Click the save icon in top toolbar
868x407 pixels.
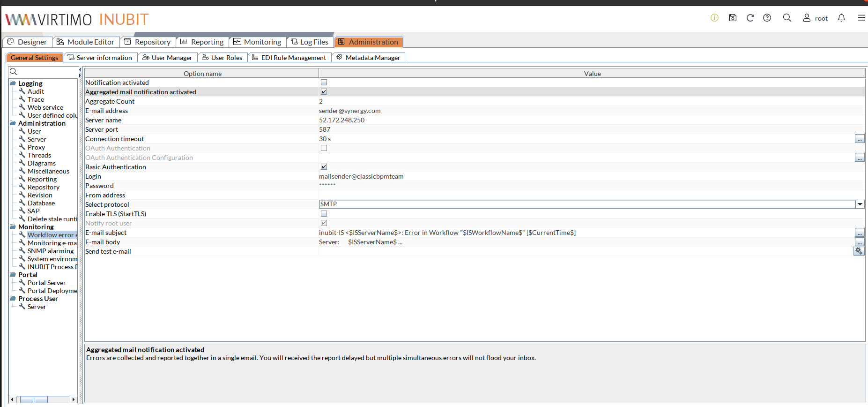coord(733,18)
